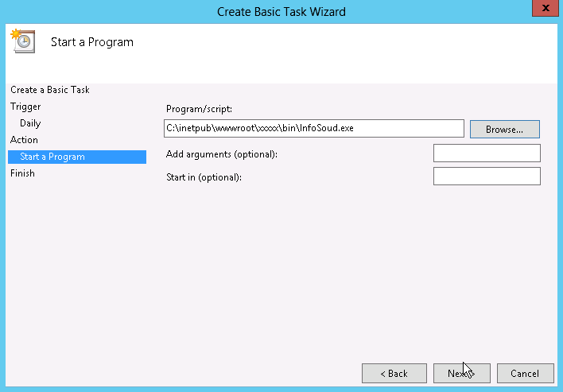Jump to the Finish step in sidebar
563x392 pixels.
pyautogui.click(x=22, y=173)
